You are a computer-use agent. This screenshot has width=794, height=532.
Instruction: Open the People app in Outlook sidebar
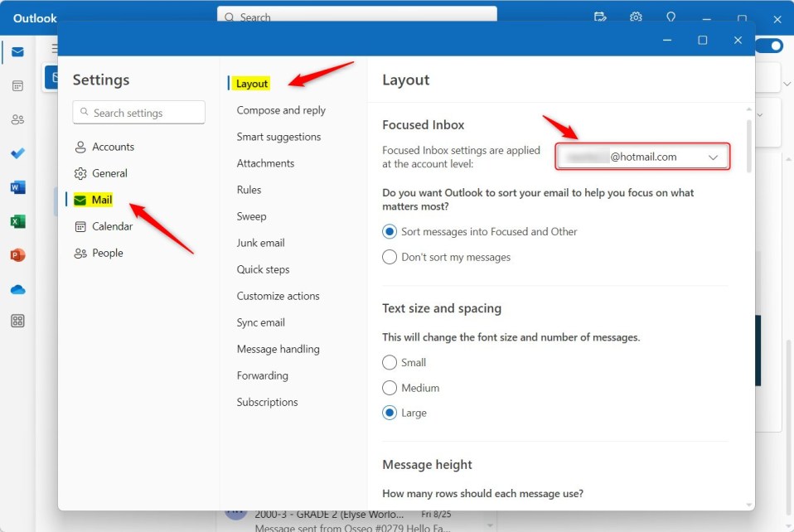17,119
